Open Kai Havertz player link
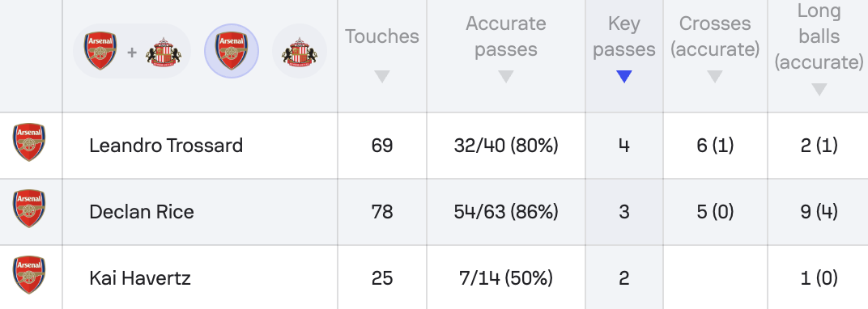868x309 pixels. click(x=140, y=277)
